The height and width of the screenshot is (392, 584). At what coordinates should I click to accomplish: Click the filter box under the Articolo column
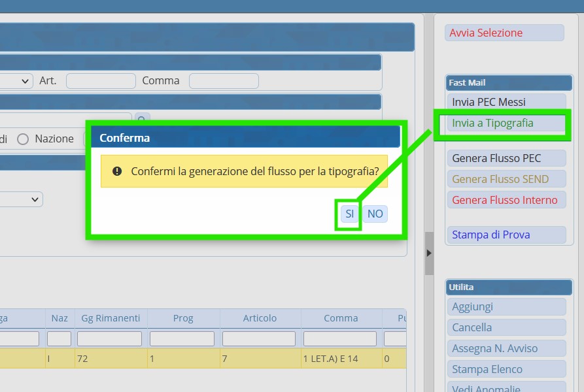click(x=260, y=338)
